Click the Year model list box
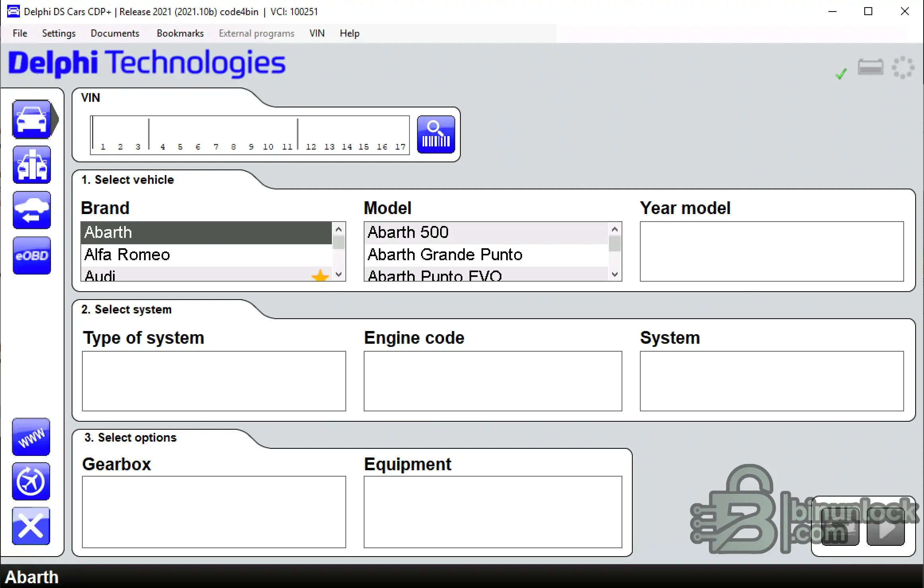 coord(772,251)
